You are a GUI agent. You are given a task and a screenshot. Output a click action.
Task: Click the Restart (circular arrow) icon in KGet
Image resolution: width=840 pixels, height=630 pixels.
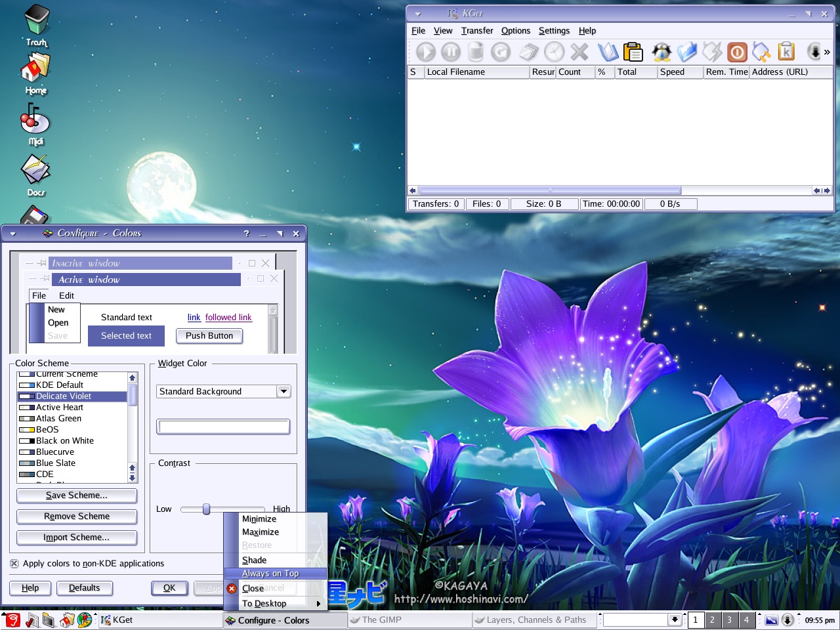(501, 52)
